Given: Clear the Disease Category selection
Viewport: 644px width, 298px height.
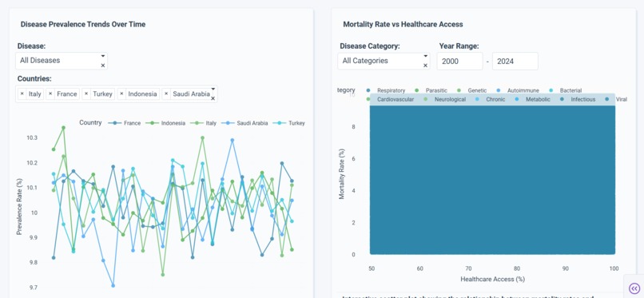Looking at the screenshot, I should pos(426,66).
